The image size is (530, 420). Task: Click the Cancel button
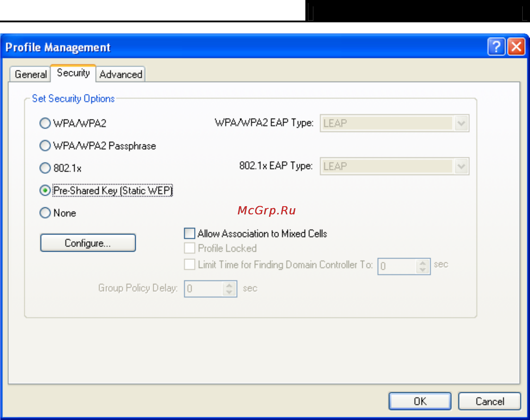tap(489, 401)
